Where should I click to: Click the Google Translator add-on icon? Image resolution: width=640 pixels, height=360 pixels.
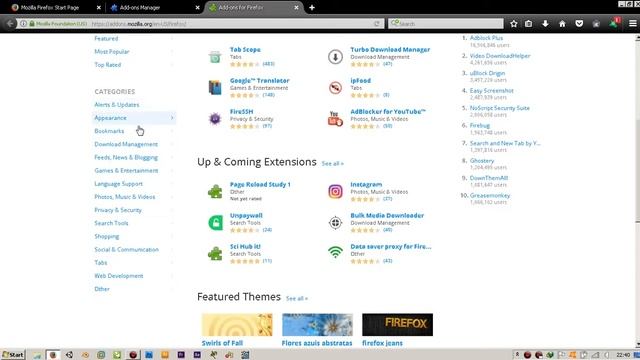click(x=215, y=87)
